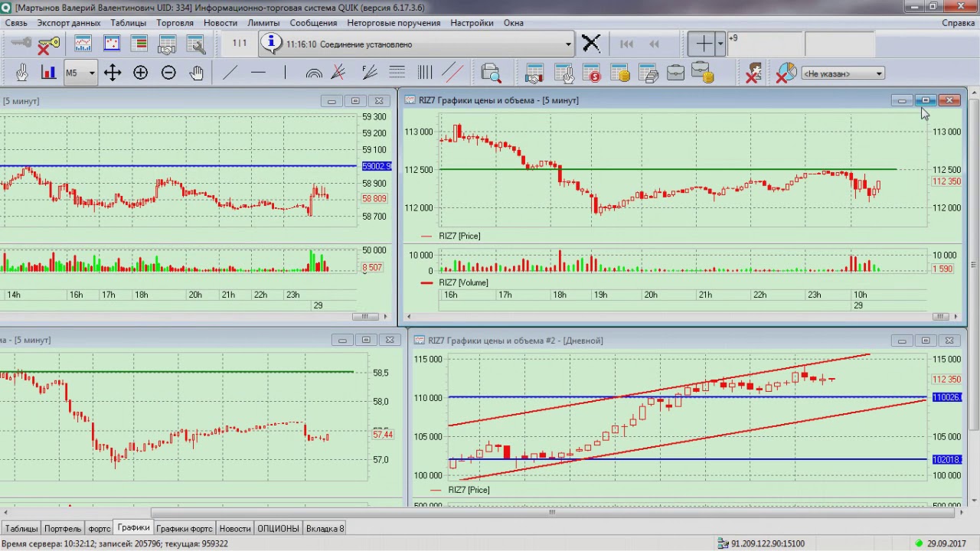Open the colored quotes table icon
The width and height of the screenshot is (980, 551).
pos(139,44)
